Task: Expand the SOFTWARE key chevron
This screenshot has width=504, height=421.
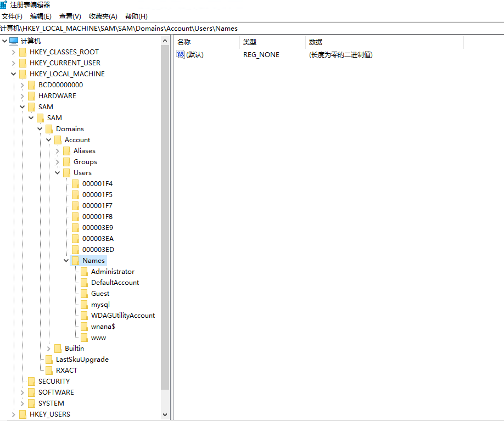Action: point(22,392)
